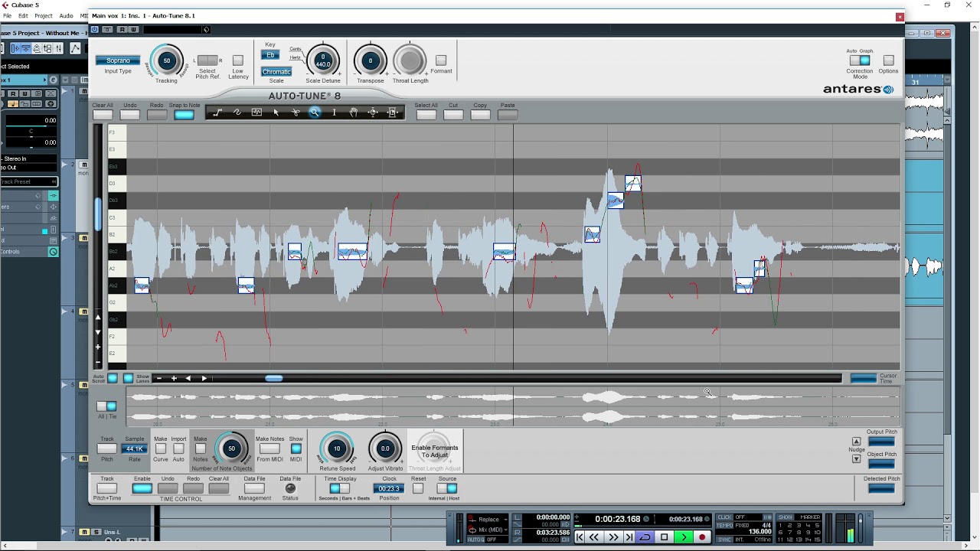This screenshot has width=980, height=551.
Task: Open the Edit menu in Cubase
Action: (23, 15)
